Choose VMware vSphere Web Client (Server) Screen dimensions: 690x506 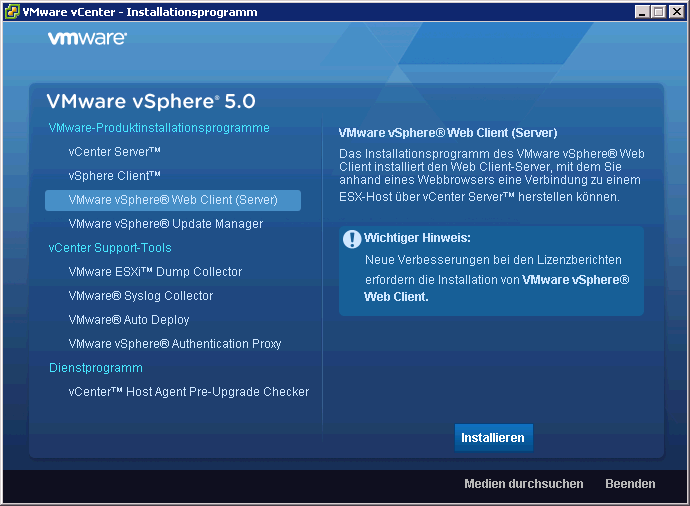172,200
